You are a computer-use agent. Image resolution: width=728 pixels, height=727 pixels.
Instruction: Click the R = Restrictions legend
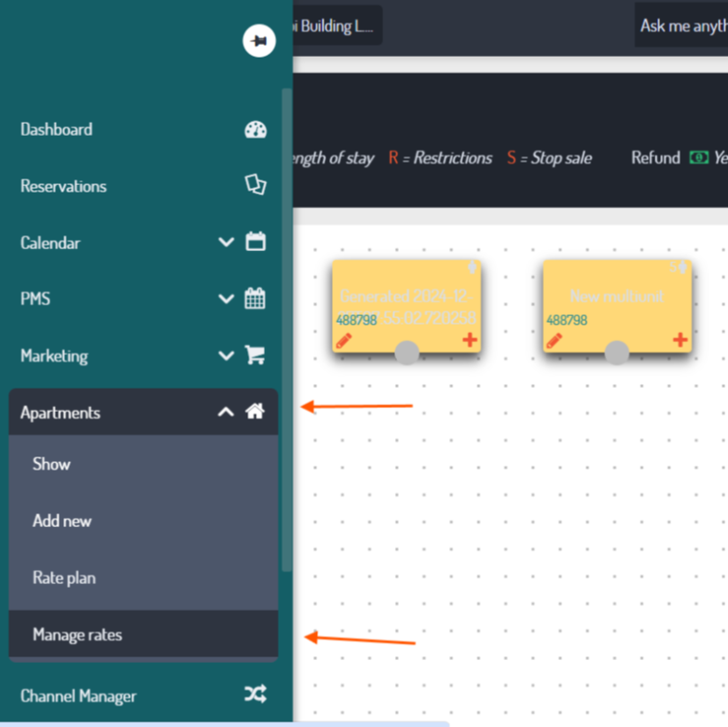tap(440, 158)
